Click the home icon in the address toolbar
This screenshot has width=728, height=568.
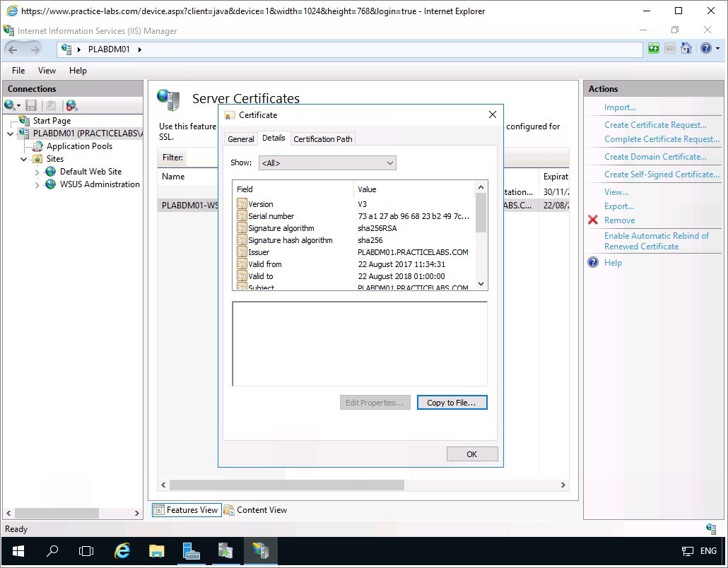[686, 49]
